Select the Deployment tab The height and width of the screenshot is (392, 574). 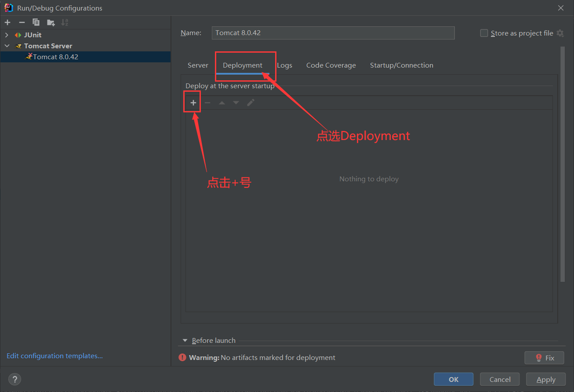(x=243, y=65)
